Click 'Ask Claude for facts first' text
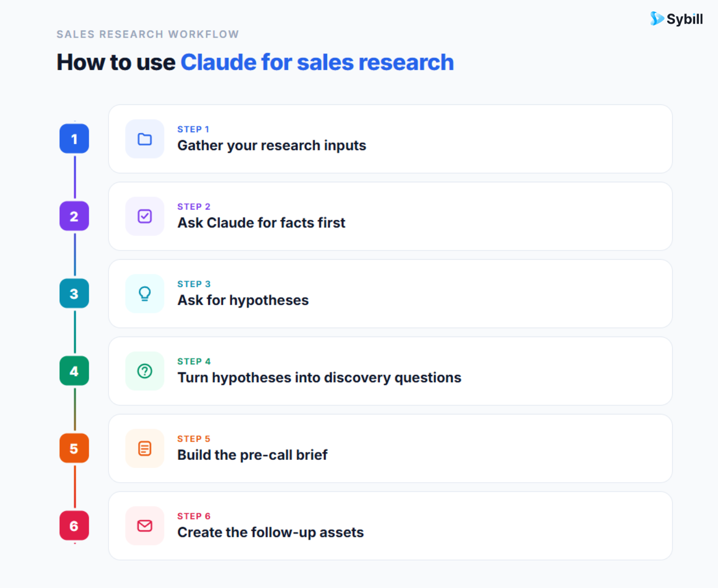 click(261, 223)
